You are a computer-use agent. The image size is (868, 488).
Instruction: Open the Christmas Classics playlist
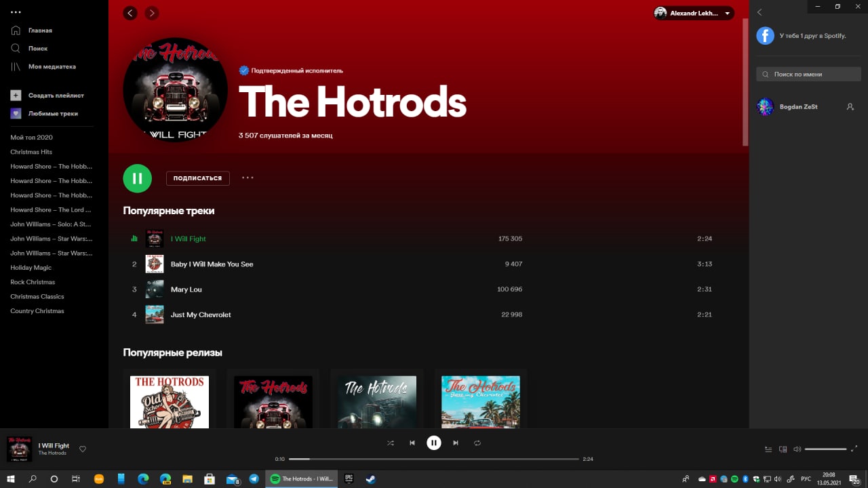point(37,297)
